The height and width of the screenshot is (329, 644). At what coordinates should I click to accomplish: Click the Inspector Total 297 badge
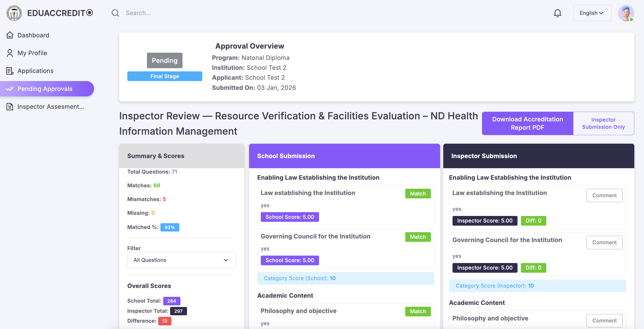(178, 311)
